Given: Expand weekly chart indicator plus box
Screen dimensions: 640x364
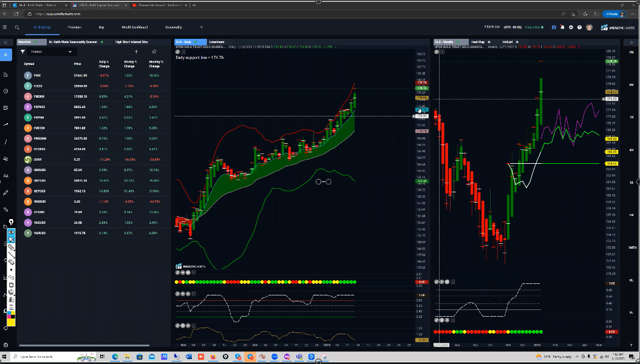Looking at the screenshot, I should point(443,52).
